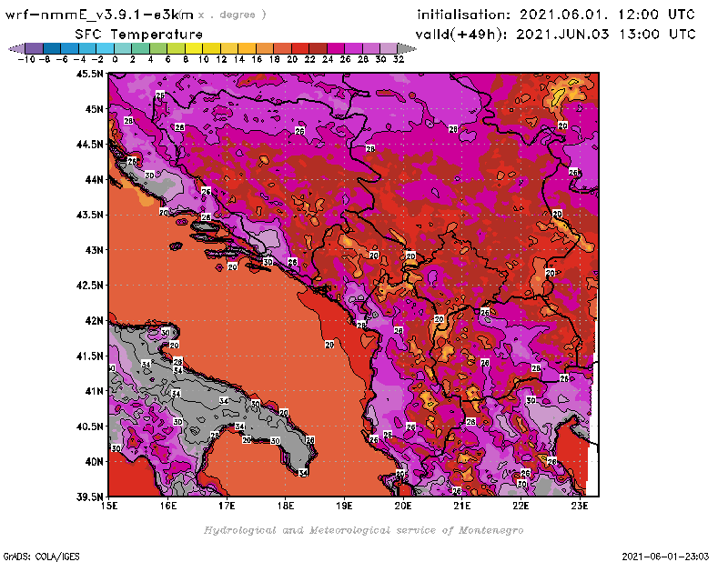Click the 'SFC Temperature' title text
This screenshot has width=728, height=562.
(x=139, y=35)
